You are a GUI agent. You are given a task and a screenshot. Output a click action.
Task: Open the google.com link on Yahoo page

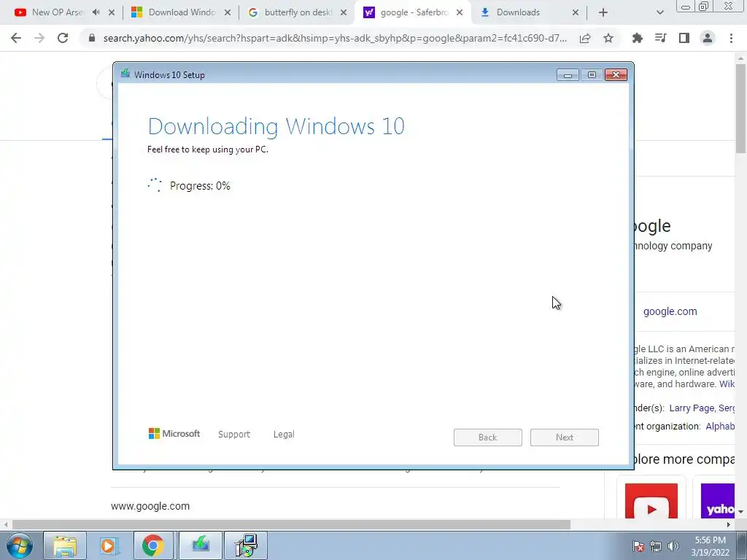[670, 311]
